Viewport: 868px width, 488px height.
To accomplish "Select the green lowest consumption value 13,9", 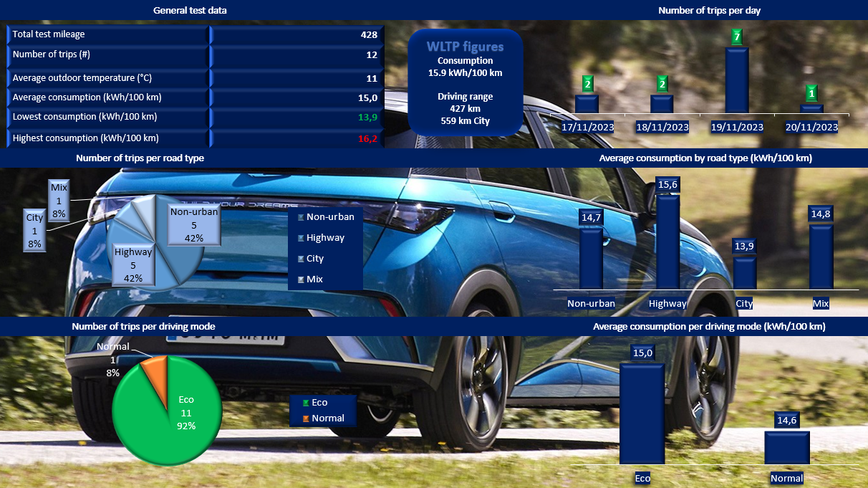I will [369, 118].
